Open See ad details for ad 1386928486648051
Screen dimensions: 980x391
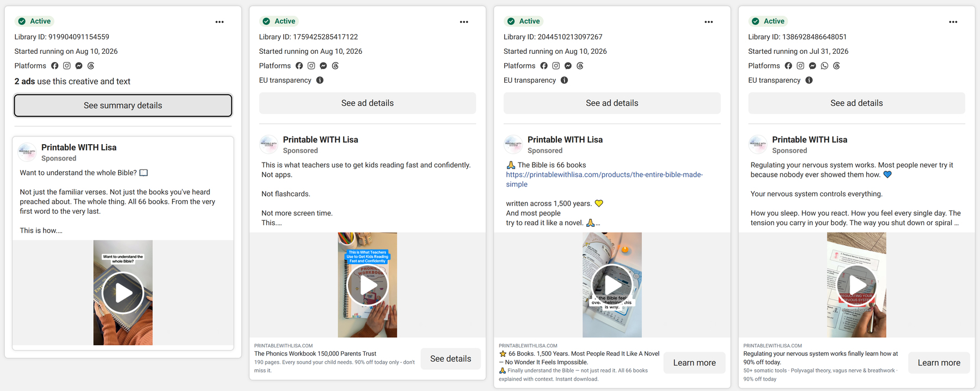(x=856, y=103)
